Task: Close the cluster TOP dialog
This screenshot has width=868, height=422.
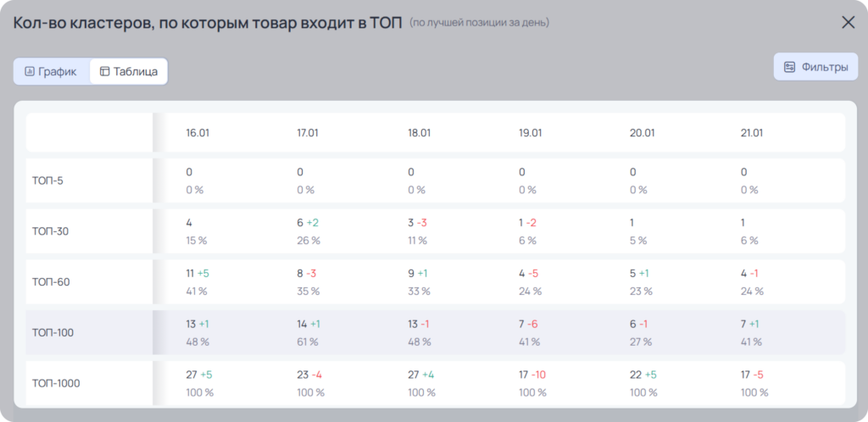Action: click(x=848, y=23)
